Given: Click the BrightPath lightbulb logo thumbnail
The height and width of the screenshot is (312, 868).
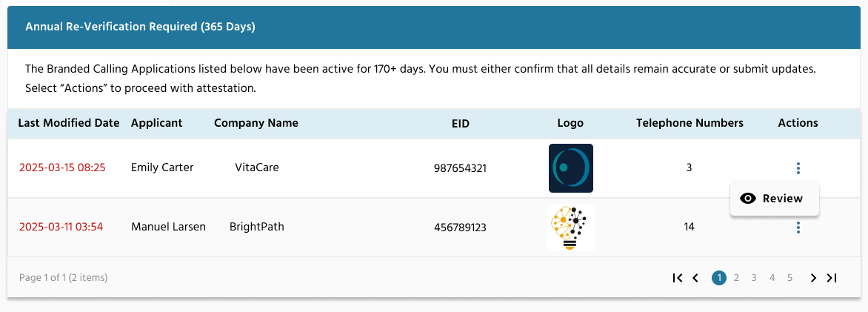Looking at the screenshot, I should (571, 228).
